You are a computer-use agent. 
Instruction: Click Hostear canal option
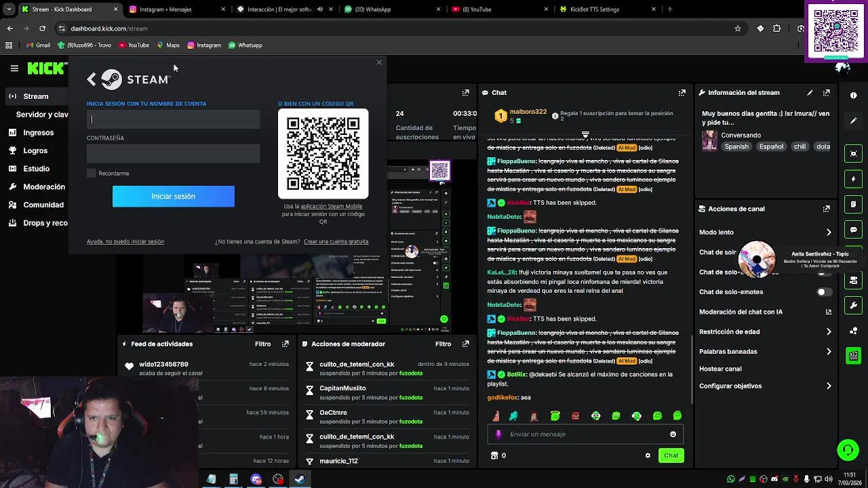721,369
